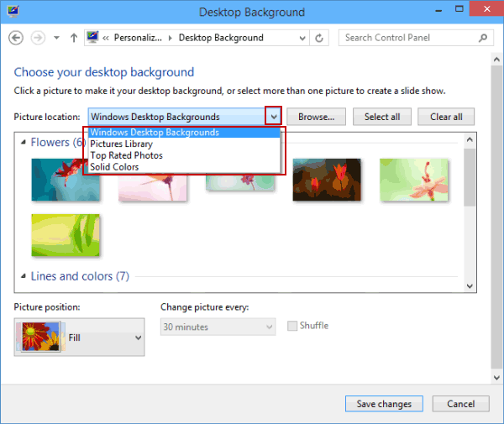504x424 pixels.
Task: Click window scrollbar up arrow
Action: (x=496, y=60)
